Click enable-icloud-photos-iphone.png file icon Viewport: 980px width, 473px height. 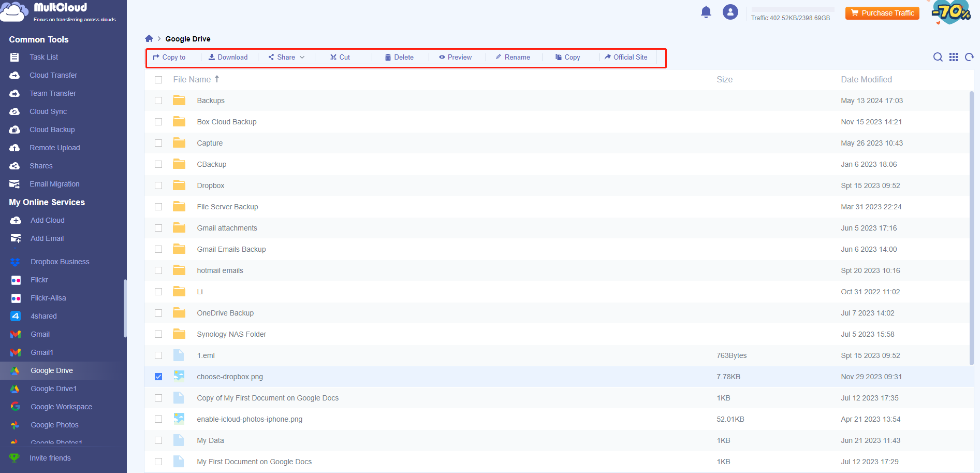[179, 419]
